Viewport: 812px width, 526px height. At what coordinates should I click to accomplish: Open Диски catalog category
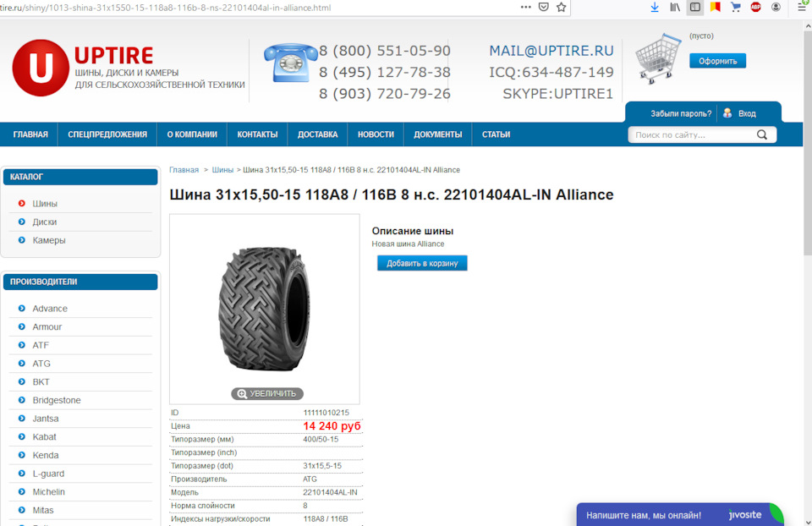(x=45, y=222)
